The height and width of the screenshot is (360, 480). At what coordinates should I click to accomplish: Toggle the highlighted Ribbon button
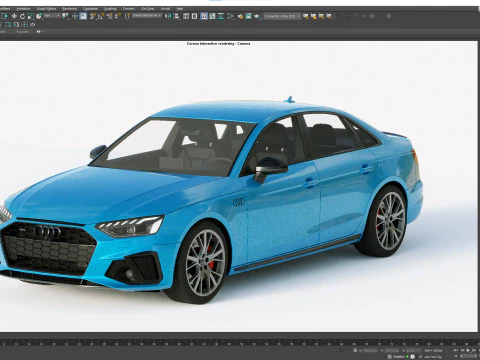click(x=204, y=16)
